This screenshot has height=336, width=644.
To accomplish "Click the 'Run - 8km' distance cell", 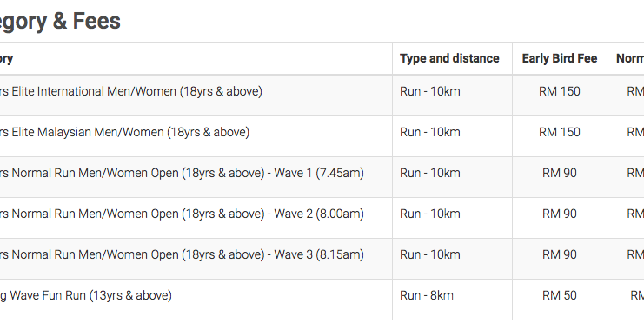I will pyautogui.click(x=427, y=295).
